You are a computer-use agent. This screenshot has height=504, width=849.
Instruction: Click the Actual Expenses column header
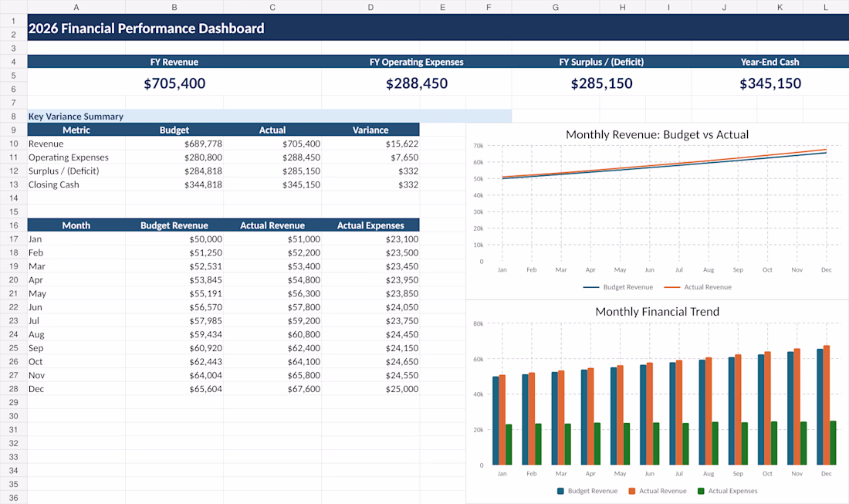pyautogui.click(x=370, y=225)
